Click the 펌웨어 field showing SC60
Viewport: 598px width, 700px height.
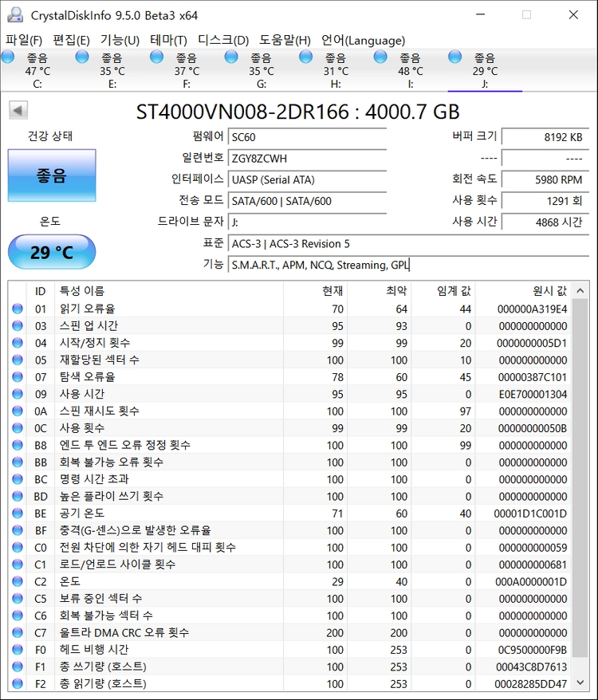click(307, 137)
